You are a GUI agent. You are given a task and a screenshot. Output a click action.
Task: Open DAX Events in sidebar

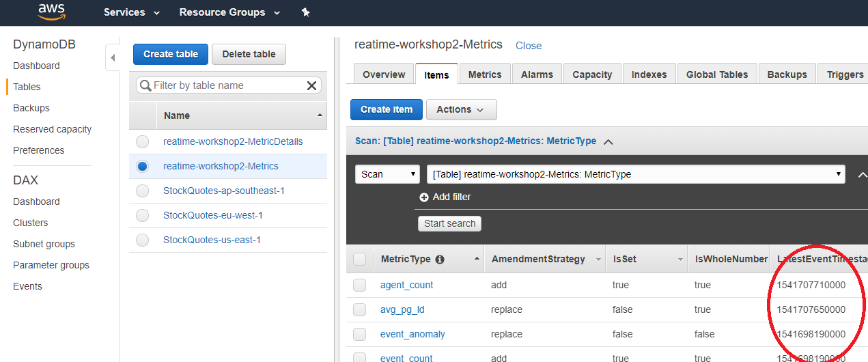(27, 286)
